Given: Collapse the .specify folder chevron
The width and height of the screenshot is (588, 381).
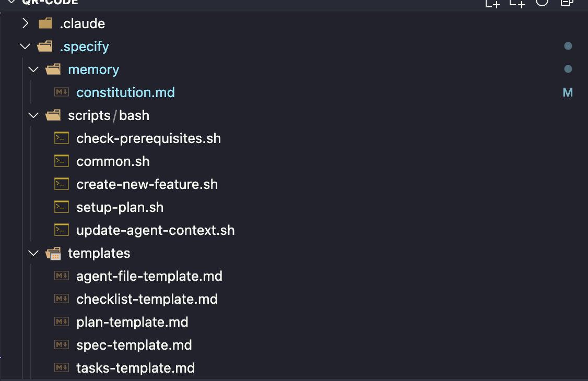Looking at the screenshot, I should pos(25,46).
